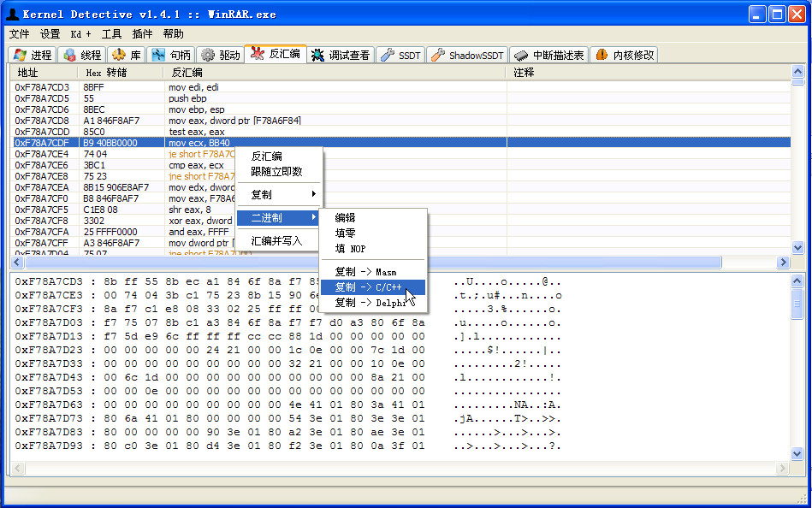The image size is (812, 508).
Task: Open the 工具 menu
Action: (x=111, y=34)
